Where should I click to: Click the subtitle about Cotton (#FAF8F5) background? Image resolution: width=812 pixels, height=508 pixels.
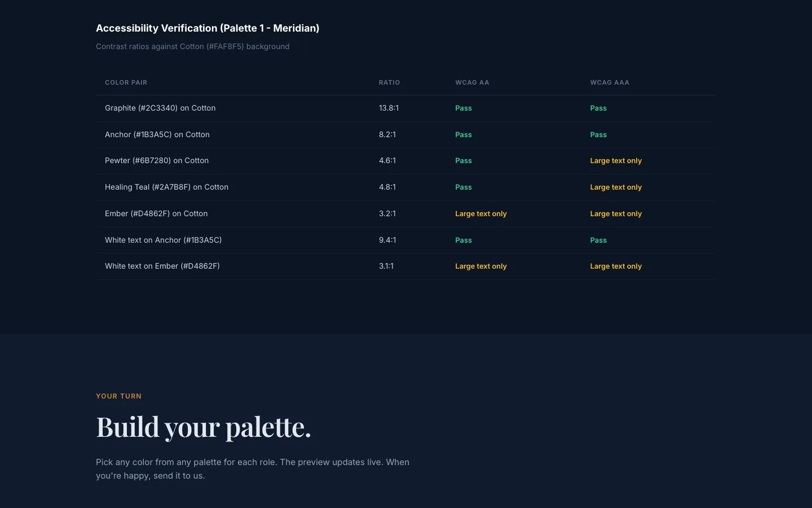click(193, 46)
